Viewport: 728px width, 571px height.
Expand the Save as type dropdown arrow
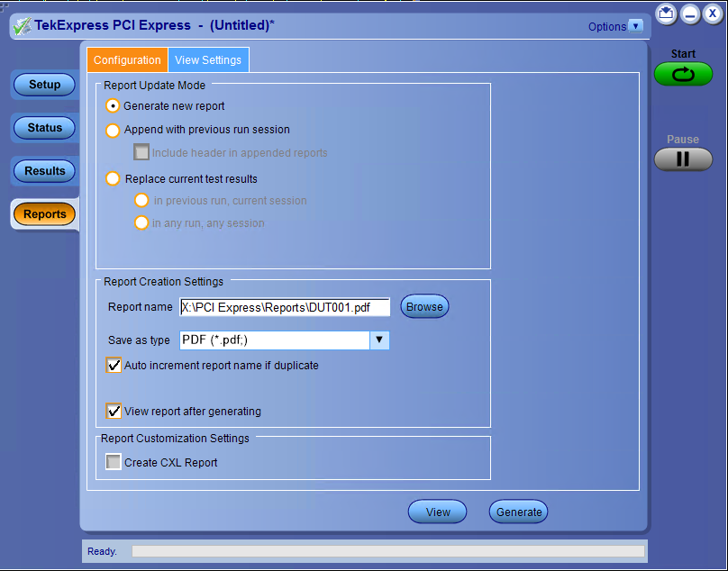[379, 340]
